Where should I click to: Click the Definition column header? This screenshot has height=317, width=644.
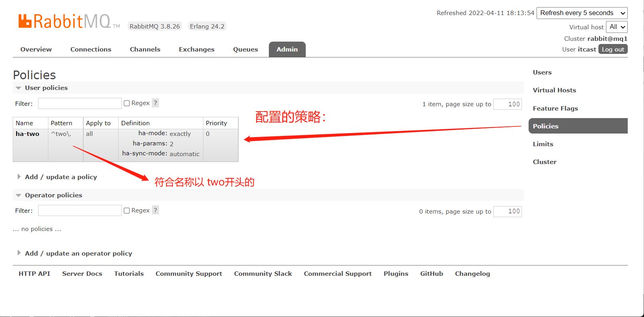click(161, 123)
